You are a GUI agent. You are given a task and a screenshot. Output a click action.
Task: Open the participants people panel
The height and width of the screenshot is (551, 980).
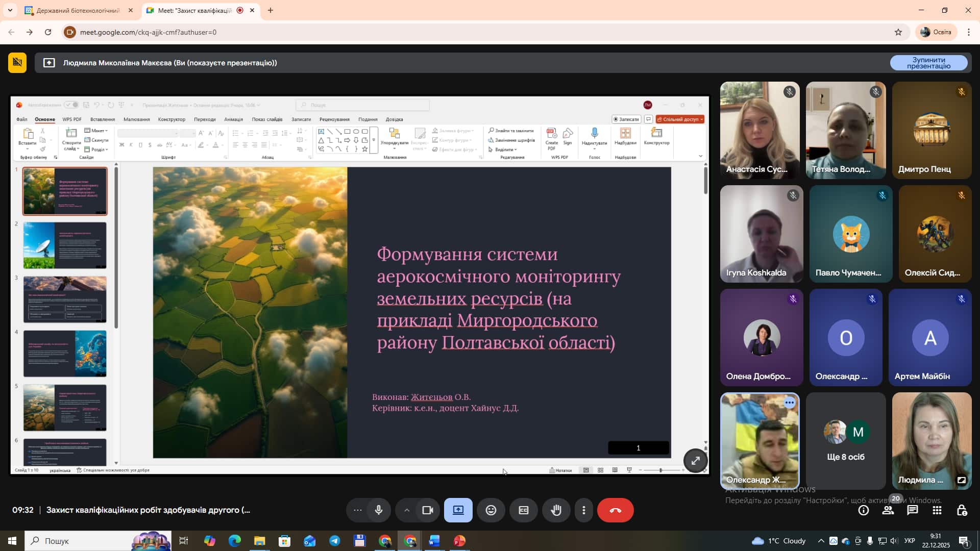[888, 510]
